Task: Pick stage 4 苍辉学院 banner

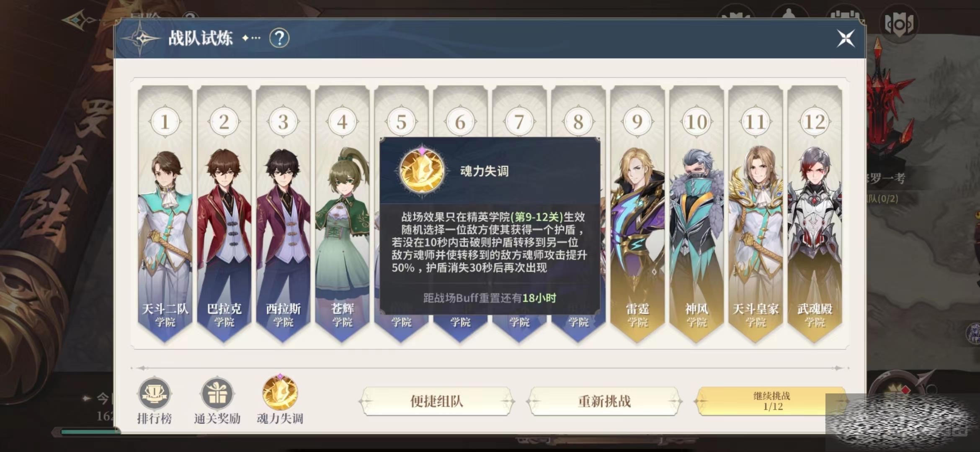Action: tap(342, 214)
